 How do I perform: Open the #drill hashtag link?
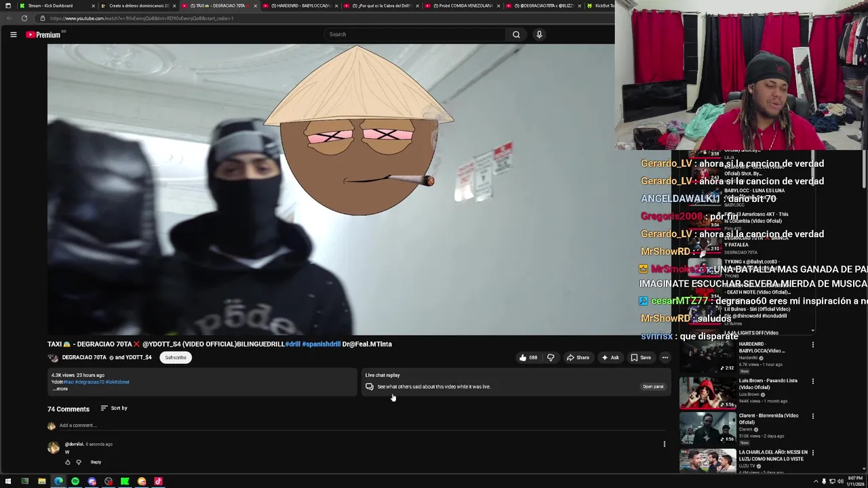(293, 344)
